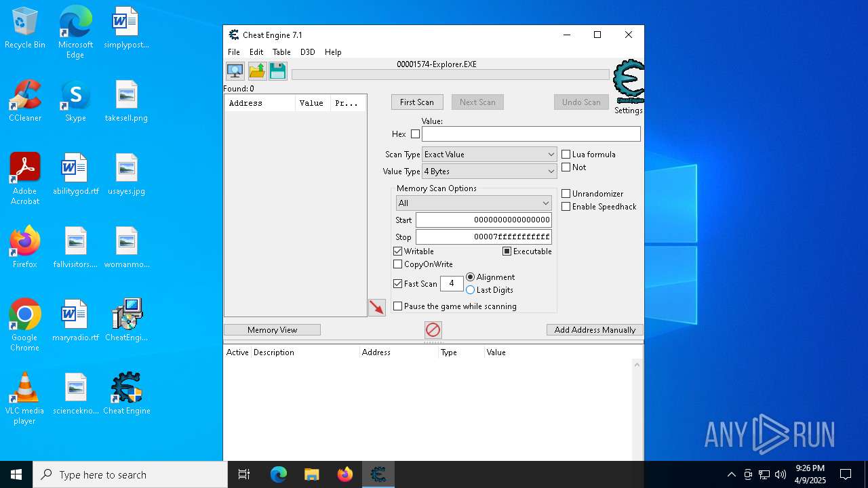
Task: Open Microsoft Edge desktop shortcut
Action: point(75,33)
